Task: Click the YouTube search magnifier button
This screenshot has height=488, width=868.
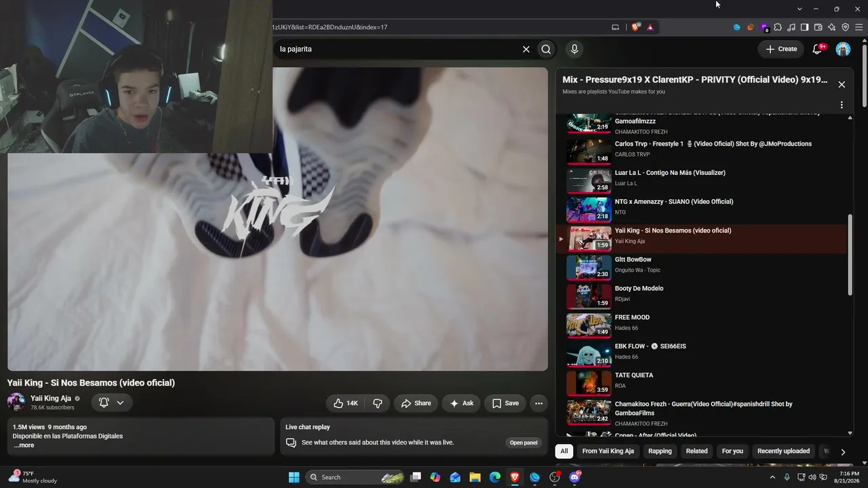Action: pyautogui.click(x=546, y=49)
